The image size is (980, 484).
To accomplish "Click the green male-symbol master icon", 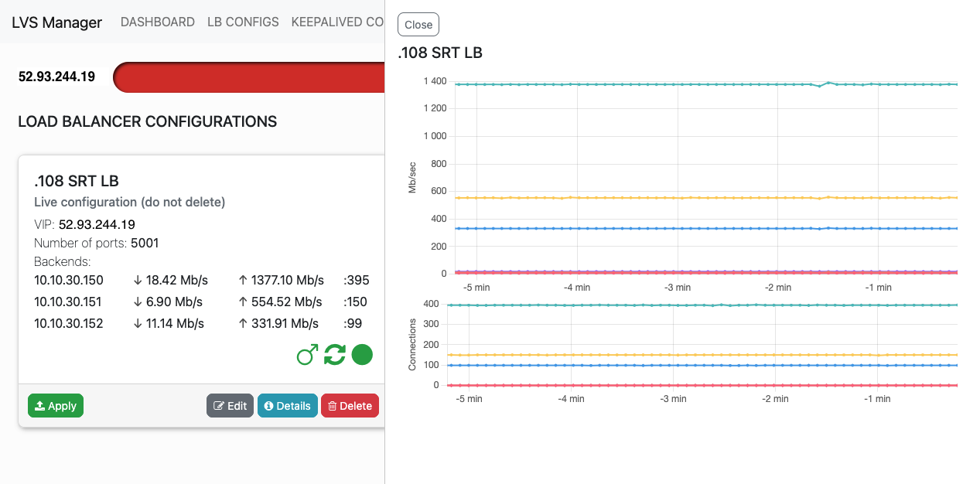I will coord(307,355).
